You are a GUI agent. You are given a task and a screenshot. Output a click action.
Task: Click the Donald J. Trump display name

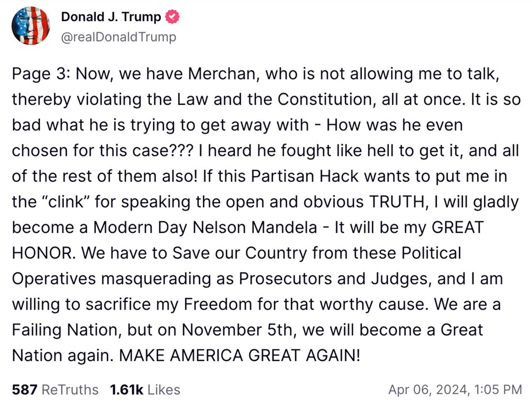pos(111,17)
